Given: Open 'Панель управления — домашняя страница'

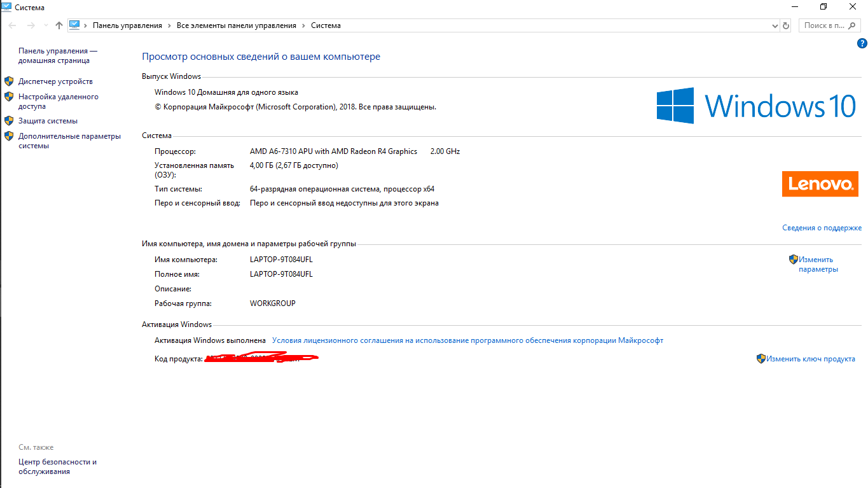Looking at the screenshot, I should tap(58, 56).
